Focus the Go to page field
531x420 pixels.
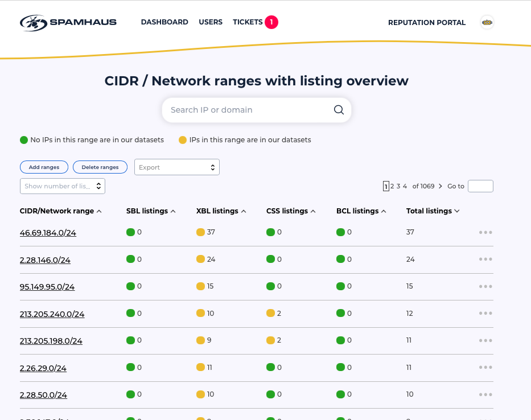coord(480,186)
